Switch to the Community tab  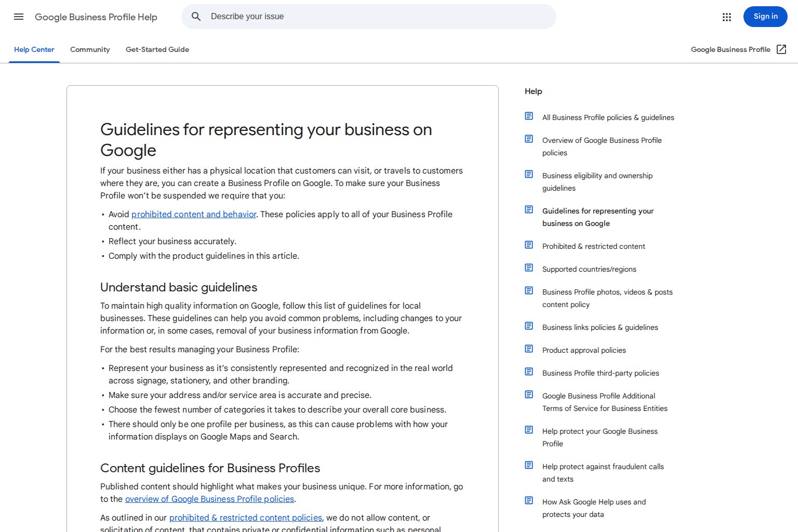tap(90, 50)
